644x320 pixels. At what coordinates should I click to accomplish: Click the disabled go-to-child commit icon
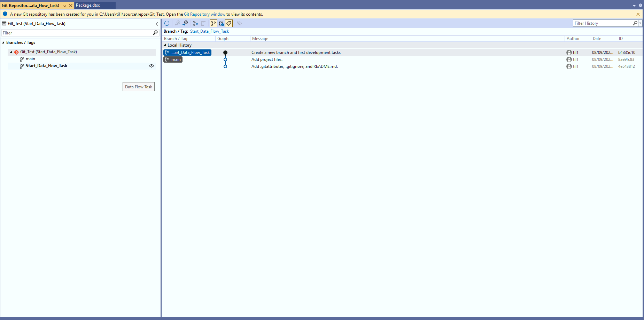pos(177,23)
